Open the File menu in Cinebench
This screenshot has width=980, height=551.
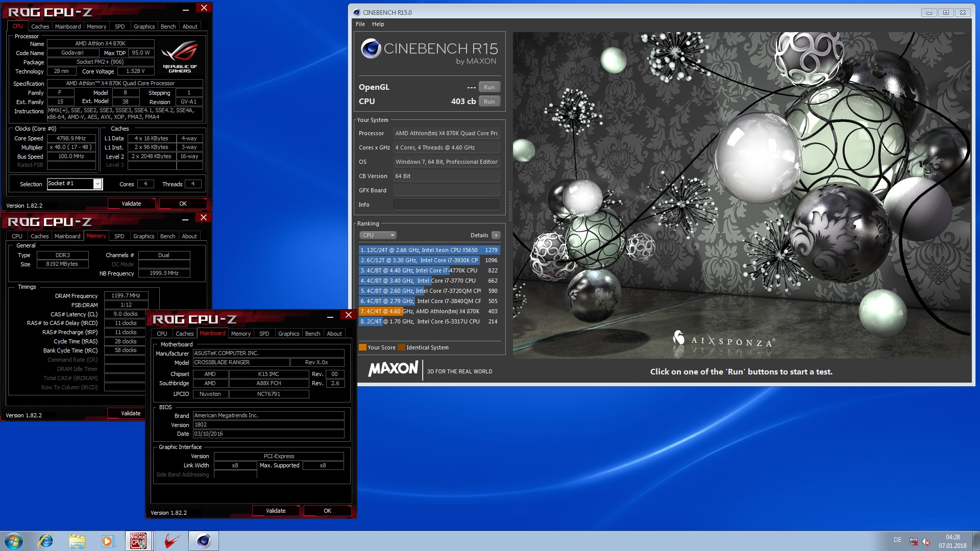tap(360, 24)
